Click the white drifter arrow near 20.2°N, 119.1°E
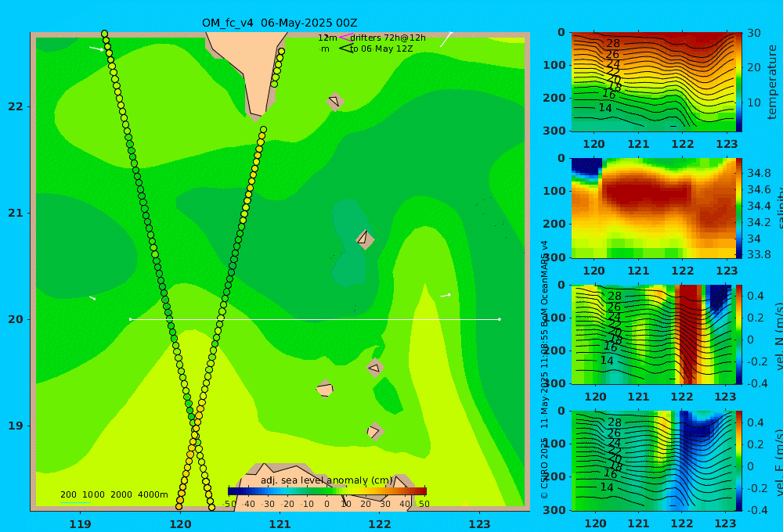The width and height of the screenshot is (783, 532). click(92, 298)
